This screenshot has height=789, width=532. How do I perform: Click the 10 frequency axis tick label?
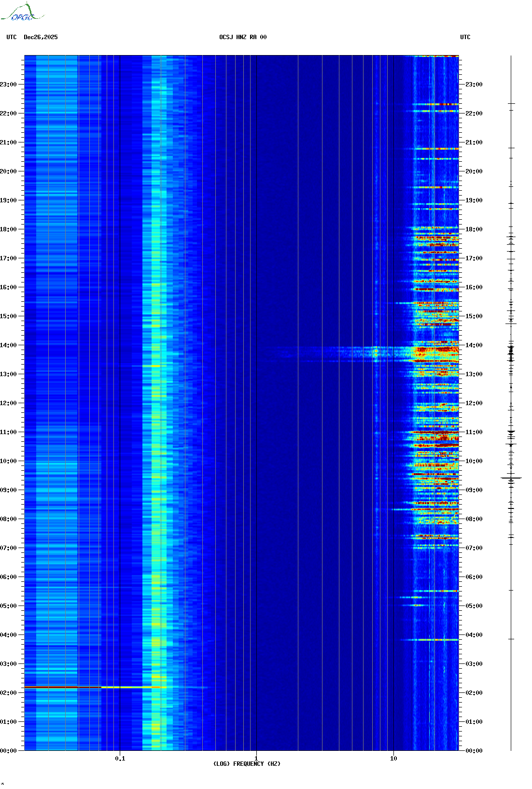393,759
